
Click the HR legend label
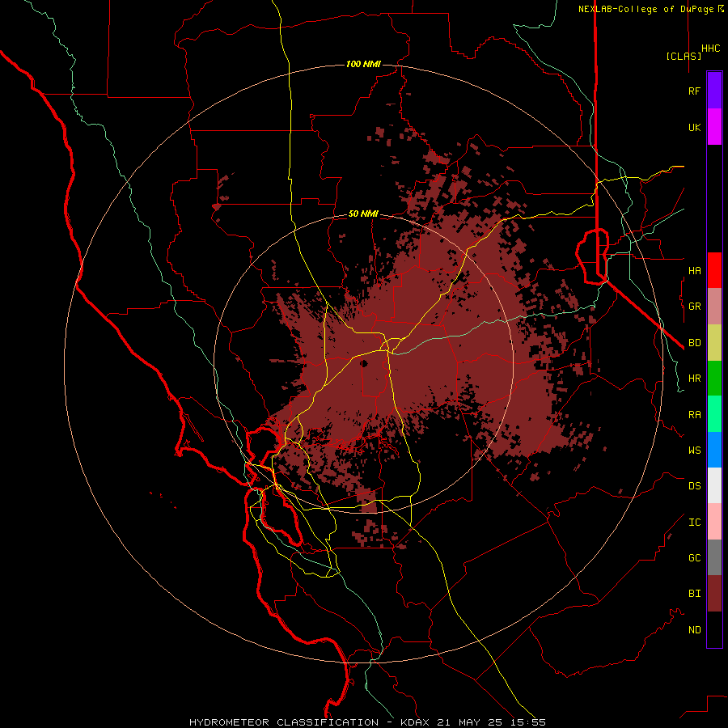point(694,379)
